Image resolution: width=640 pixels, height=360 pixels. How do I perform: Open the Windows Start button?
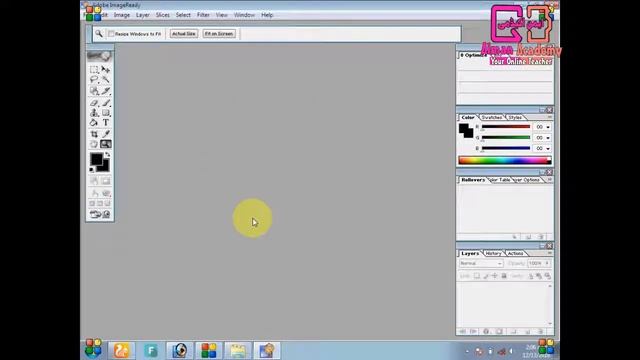93,349
